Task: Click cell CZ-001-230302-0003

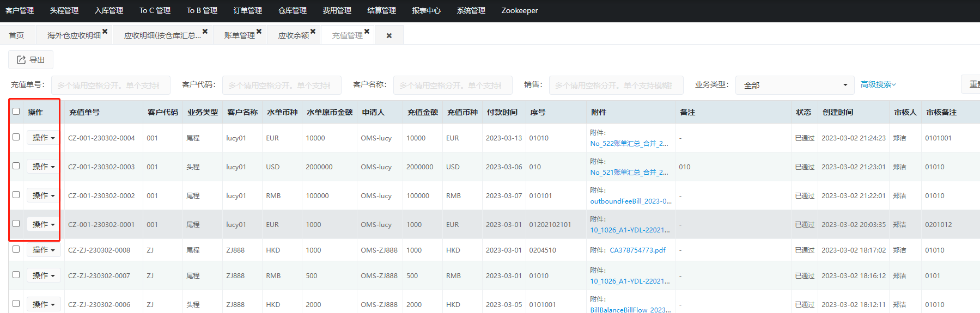Action: pyautogui.click(x=101, y=167)
